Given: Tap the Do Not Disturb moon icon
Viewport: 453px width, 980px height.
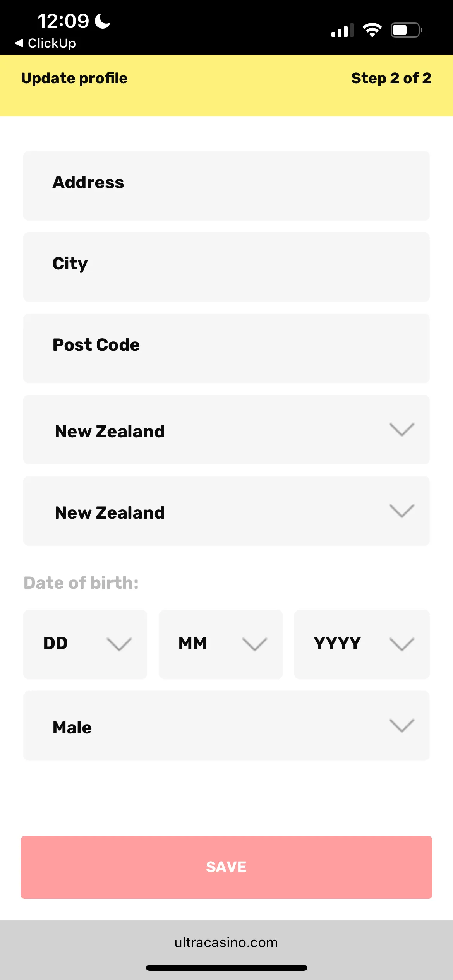Looking at the screenshot, I should pyautogui.click(x=103, y=21).
